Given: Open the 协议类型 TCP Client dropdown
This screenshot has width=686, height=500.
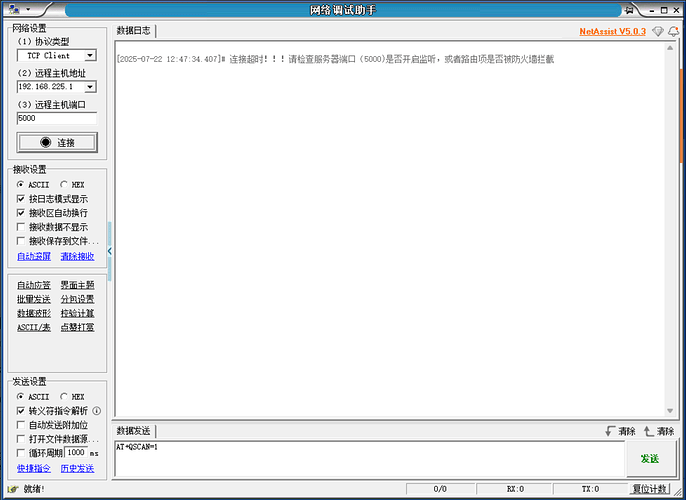Looking at the screenshot, I should coord(90,56).
